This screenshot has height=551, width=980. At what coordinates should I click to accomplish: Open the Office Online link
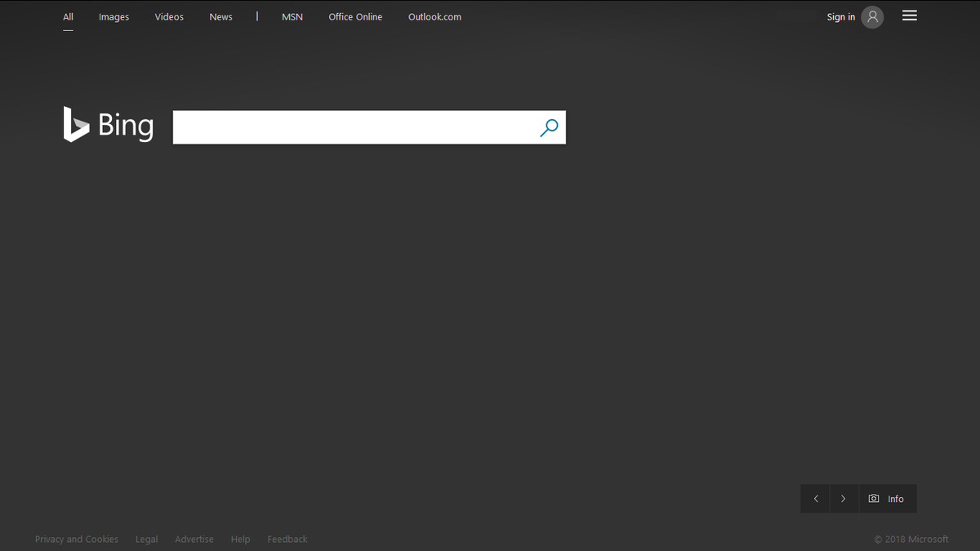pyautogui.click(x=355, y=17)
